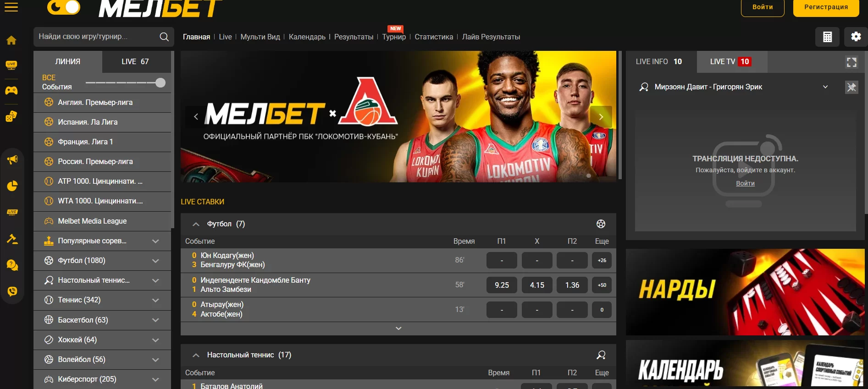This screenshot has width=868, height=389.
Task: Click the home icon in left sidebar
Action: tap(11, 40)
